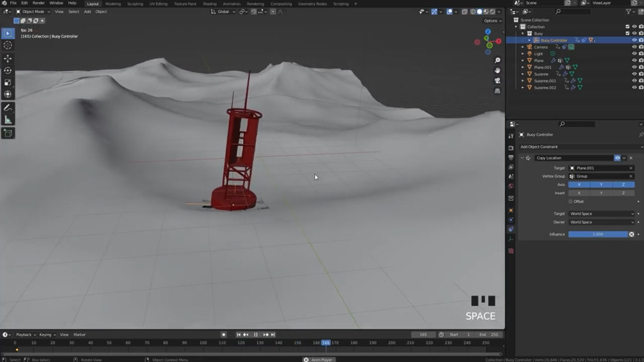Open Global transform orientation dropdown

222,12
